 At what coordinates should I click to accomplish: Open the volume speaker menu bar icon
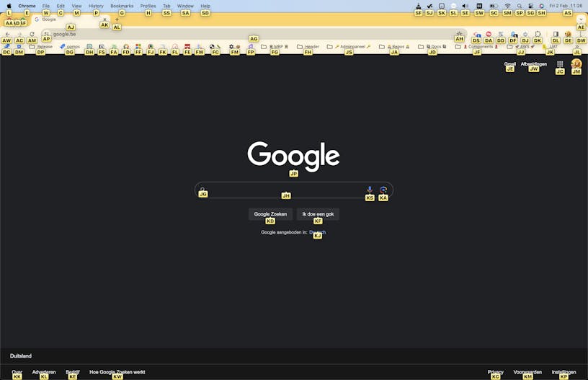(465, 6)
